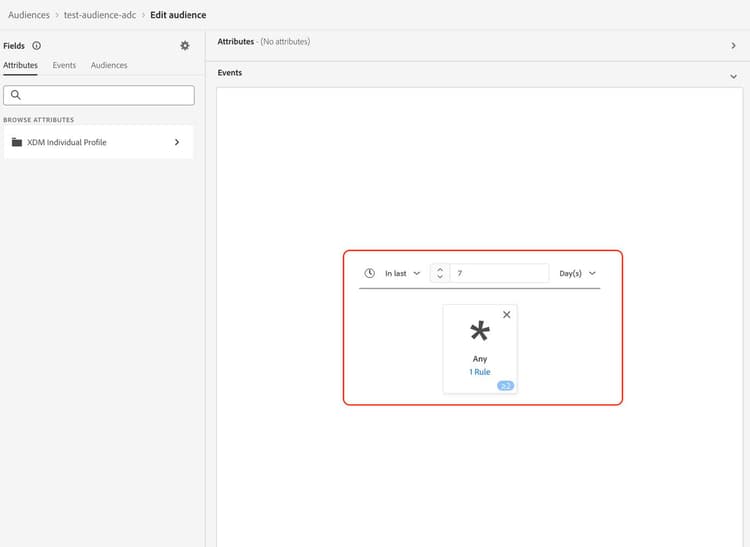Open the Fields settings gear

[185, 45]
